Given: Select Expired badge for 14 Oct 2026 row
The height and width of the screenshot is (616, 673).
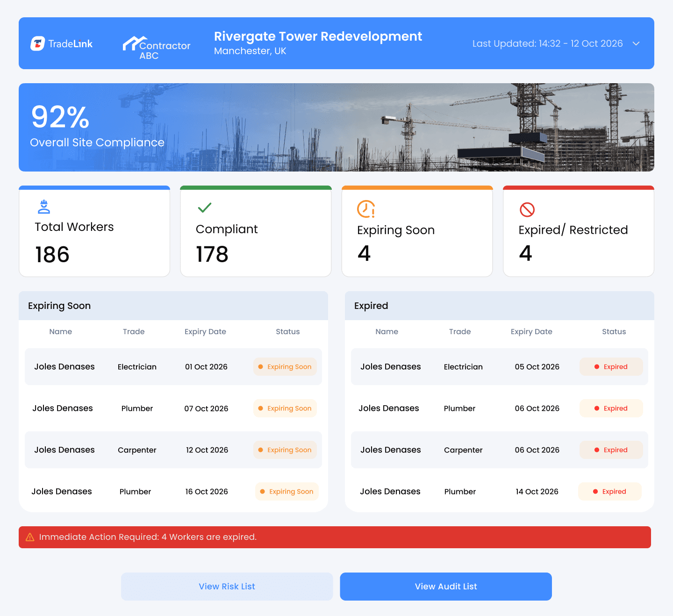Looking at the screenshot, I should [610, 492].
